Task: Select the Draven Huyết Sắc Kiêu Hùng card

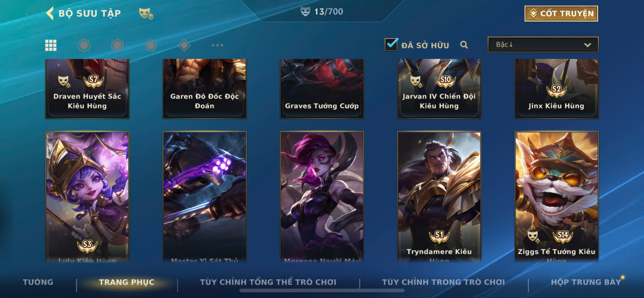Action: 87,89
